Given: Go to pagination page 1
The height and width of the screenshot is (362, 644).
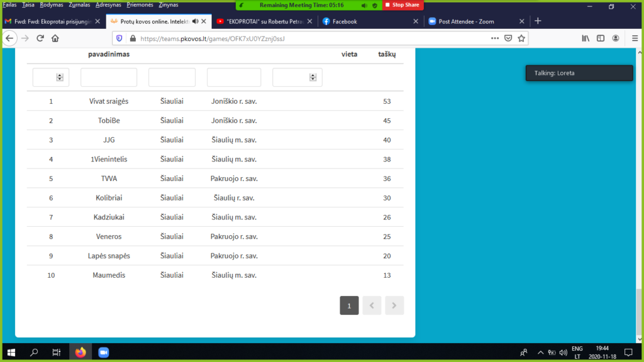Looking at the screenshot, I should 349,305.
